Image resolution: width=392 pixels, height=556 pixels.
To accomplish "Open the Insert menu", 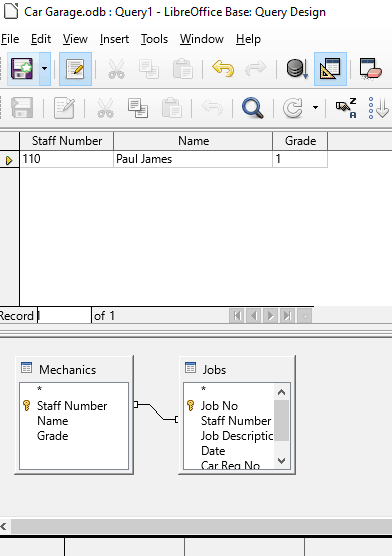I will tap(114, 39).
